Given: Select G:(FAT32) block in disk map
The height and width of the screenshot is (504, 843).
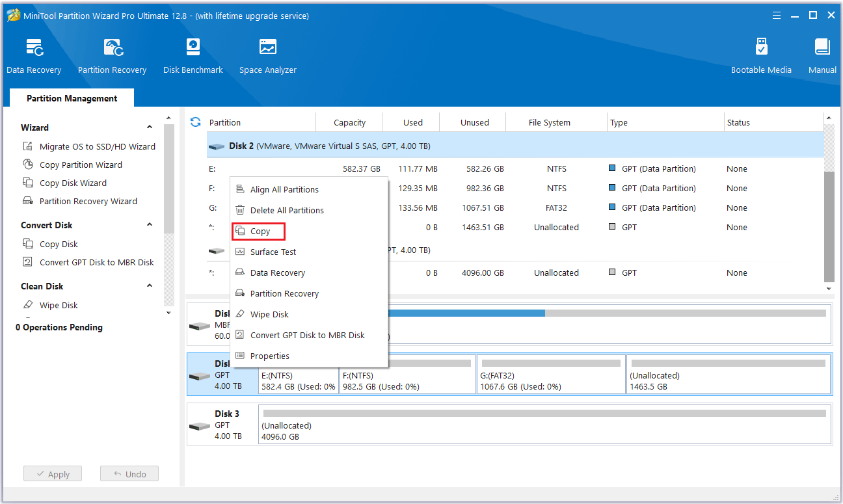Looking at the screenshot, I should [551, 374].
